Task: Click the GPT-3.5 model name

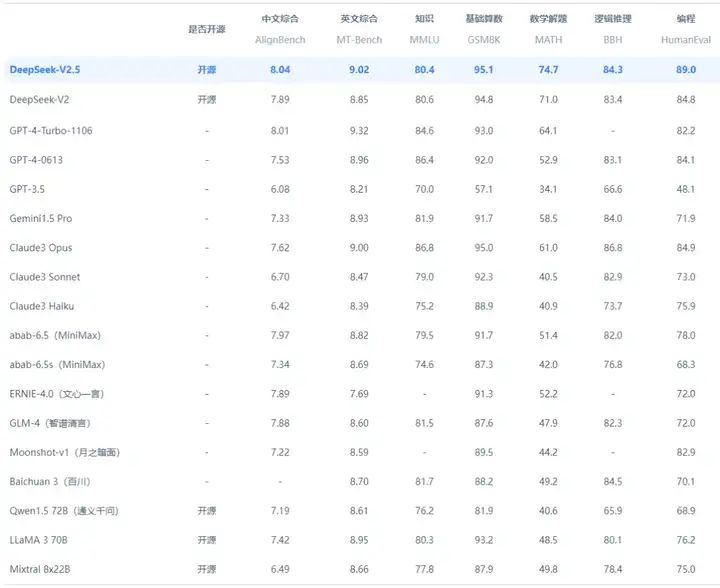Action: tap(27, 189)
